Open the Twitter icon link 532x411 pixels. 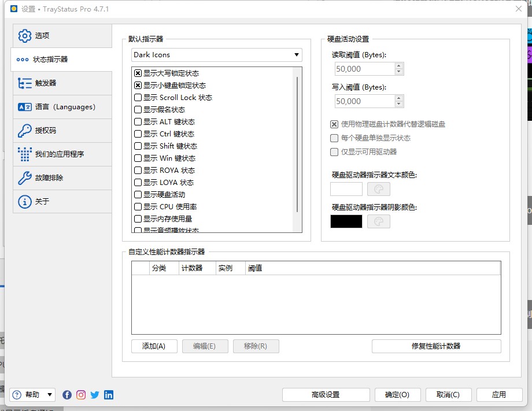point(95,395)
